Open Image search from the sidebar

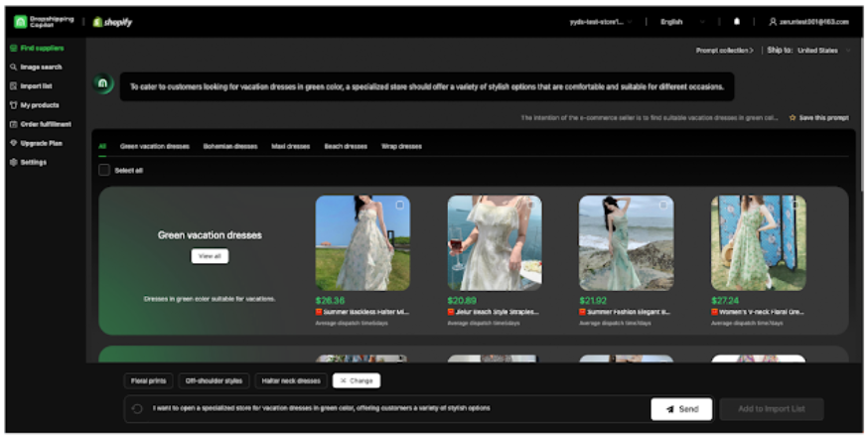pyautogui.click(x=41, y=67)
